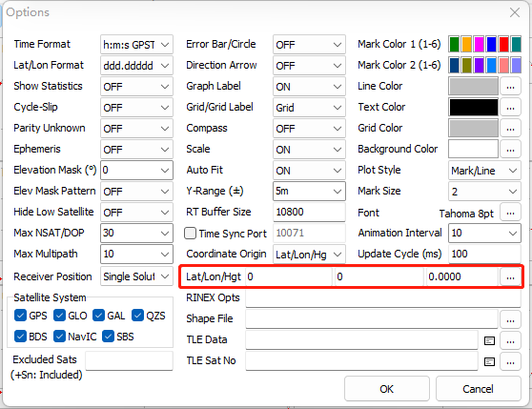Image resolution: width=532 pixels, height=409 pixels.
Task: Expand the Scale dropdown
Action: coord(309,150)
